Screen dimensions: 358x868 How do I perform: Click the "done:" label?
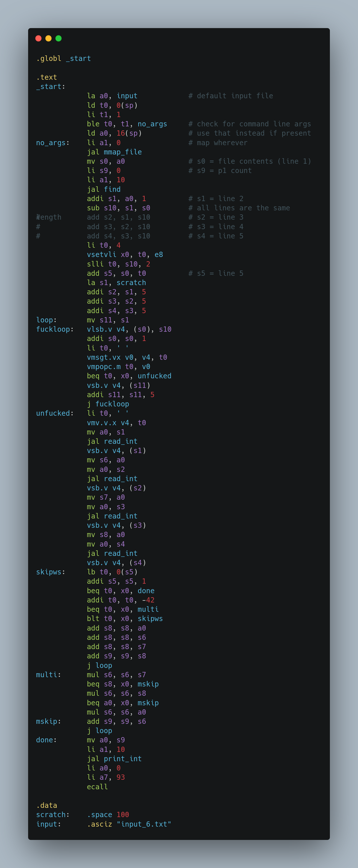click(x=46, y=740)
